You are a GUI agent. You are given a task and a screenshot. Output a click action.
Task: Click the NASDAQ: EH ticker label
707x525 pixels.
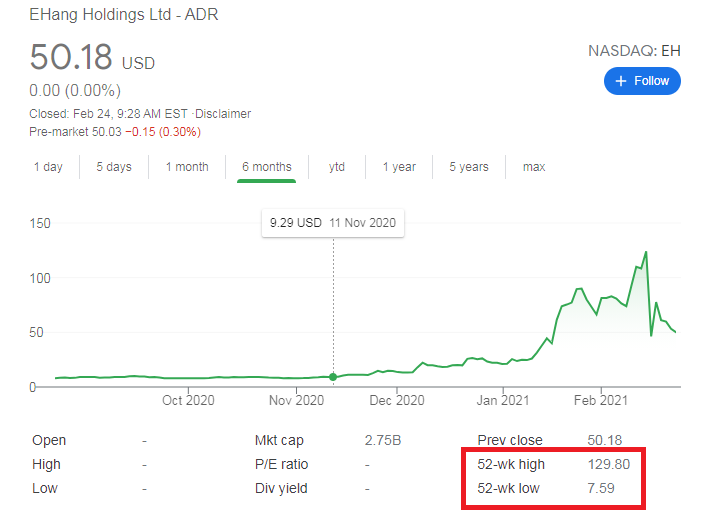tap(634, 51)
